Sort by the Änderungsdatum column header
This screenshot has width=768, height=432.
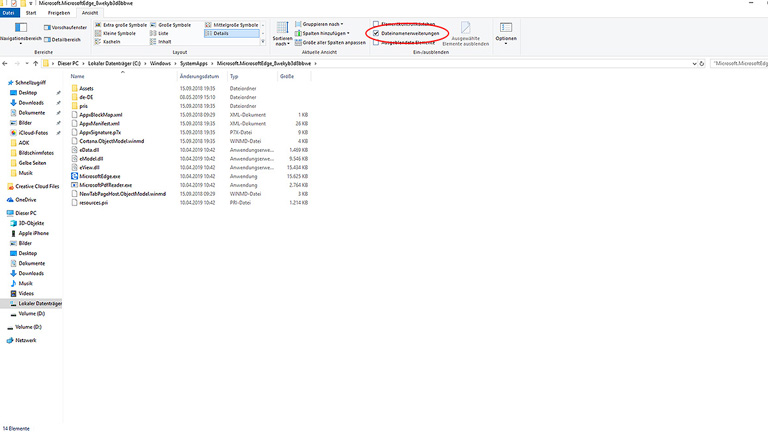[199, 76]
